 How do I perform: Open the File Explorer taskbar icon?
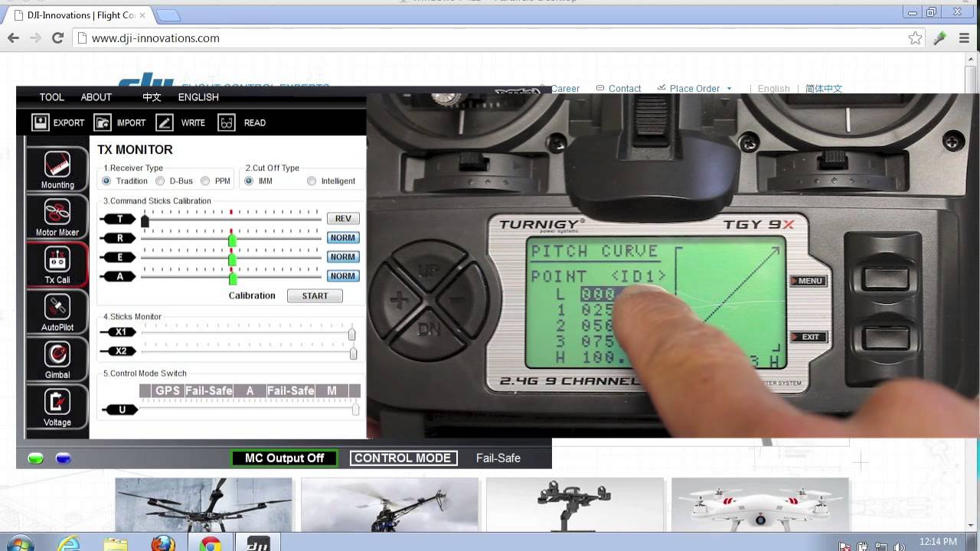tap(116, 544)
